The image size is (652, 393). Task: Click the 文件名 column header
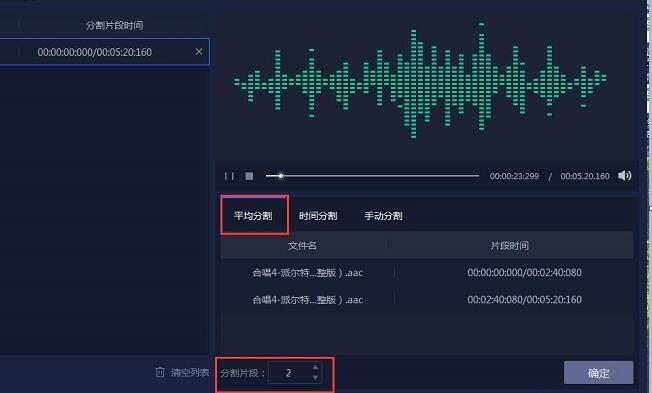pos(303,246)
